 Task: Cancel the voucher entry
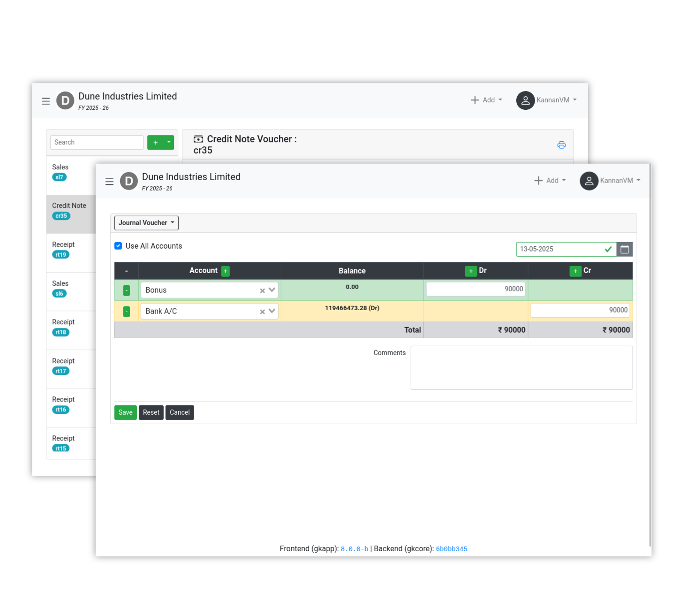click(180, 412)
